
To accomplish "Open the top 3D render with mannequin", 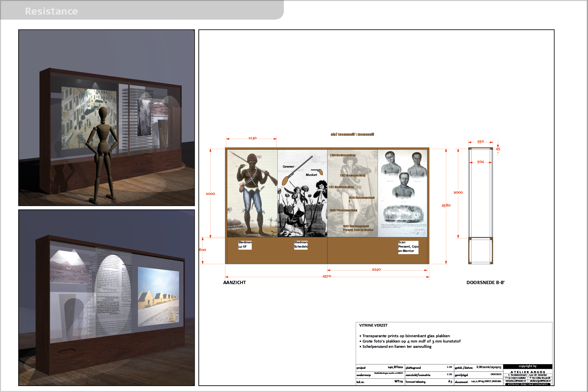I will pyautogui.click(x=107, y=118).
